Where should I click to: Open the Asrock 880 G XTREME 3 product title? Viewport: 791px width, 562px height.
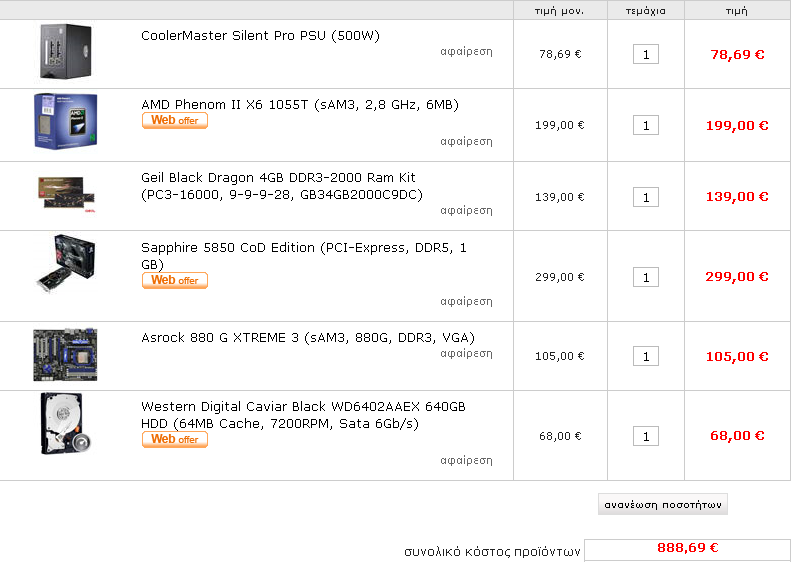coord(308,337)
